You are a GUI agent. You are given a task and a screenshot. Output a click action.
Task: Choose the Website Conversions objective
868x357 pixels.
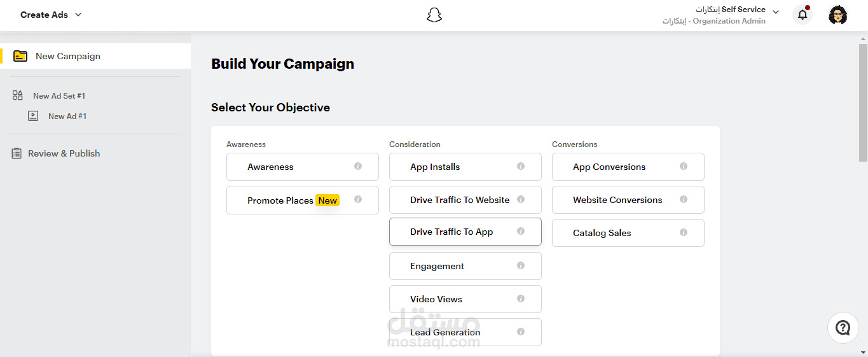628,200
